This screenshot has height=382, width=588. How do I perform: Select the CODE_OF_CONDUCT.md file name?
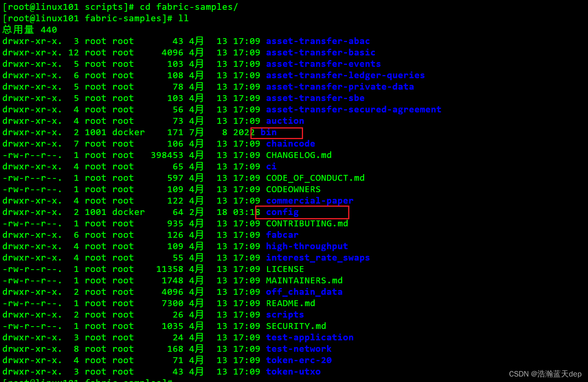click(315, 178)
